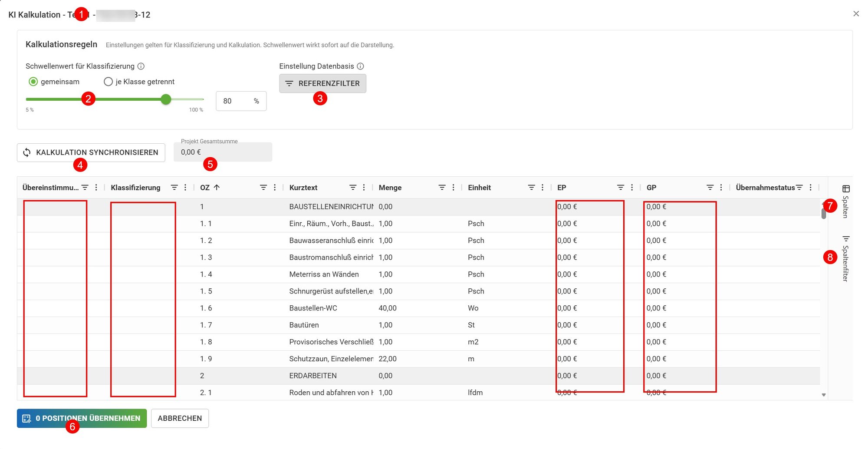
Task: Click the filter icon in the Menge column header
Action: click(x=442, y=188)
